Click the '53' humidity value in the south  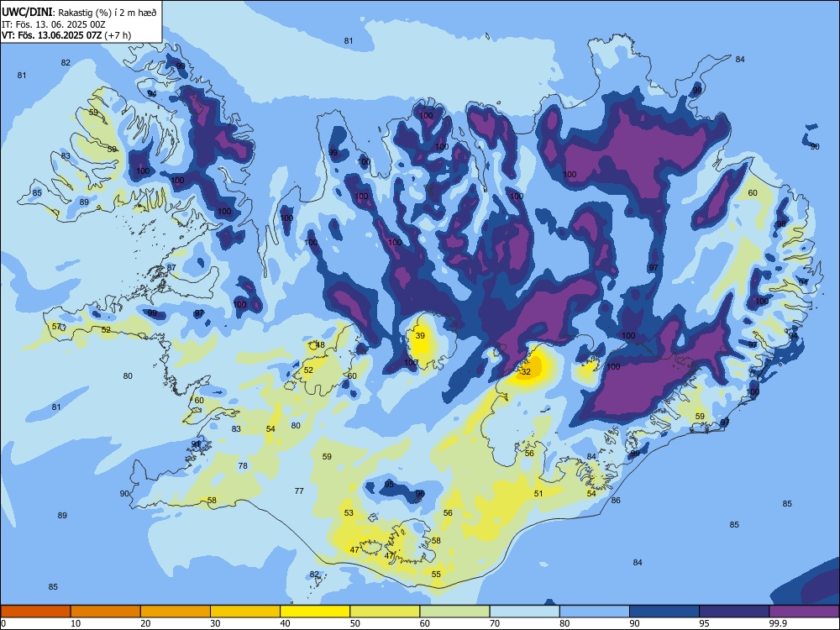[349, 512]
